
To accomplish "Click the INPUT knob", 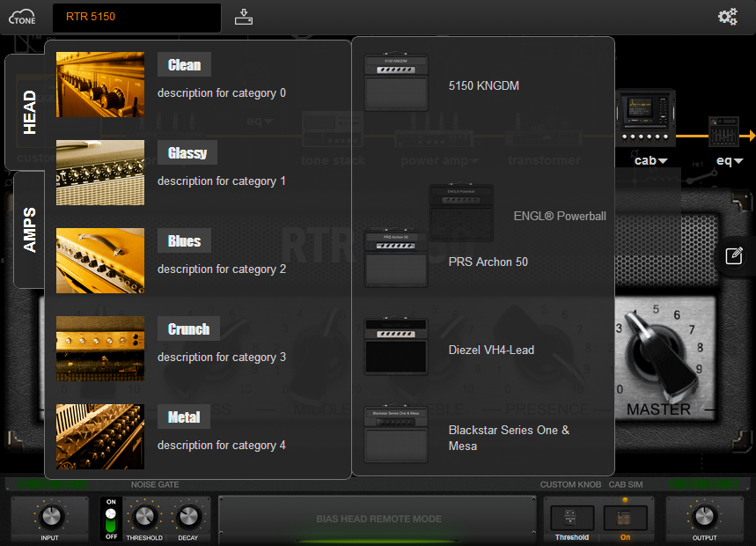I will pyautogui.click(x=51, y=517).
